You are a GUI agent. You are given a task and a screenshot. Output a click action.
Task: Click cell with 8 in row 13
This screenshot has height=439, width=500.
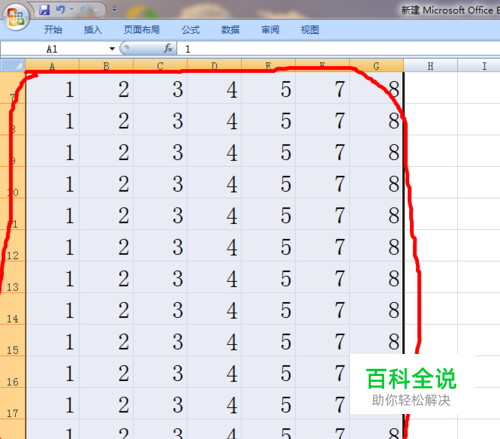point(377,277)
